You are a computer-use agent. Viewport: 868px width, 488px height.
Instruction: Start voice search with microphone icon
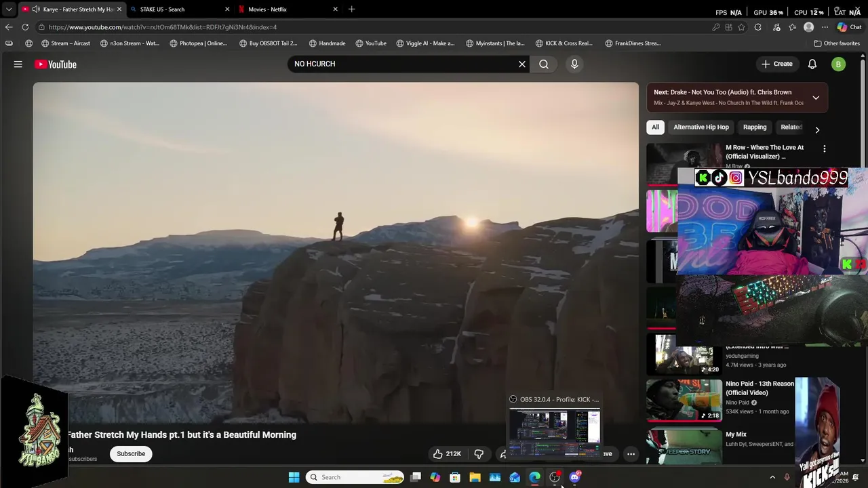574,64
